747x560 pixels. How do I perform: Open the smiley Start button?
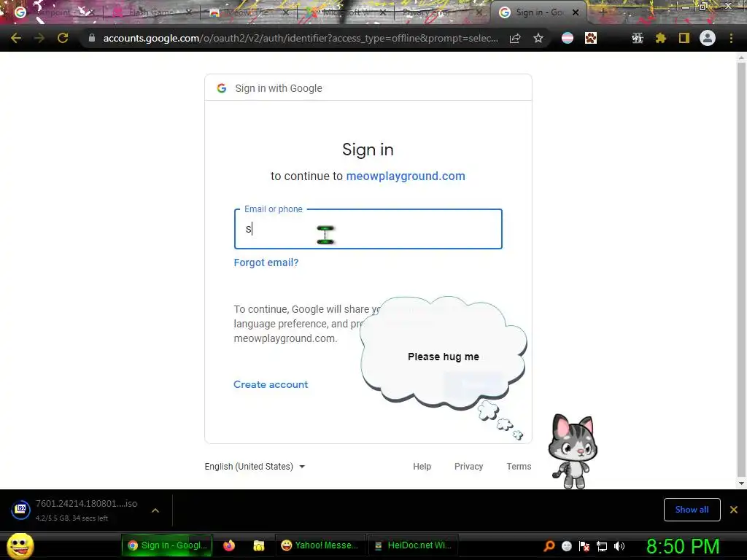[x=20, y=545]
